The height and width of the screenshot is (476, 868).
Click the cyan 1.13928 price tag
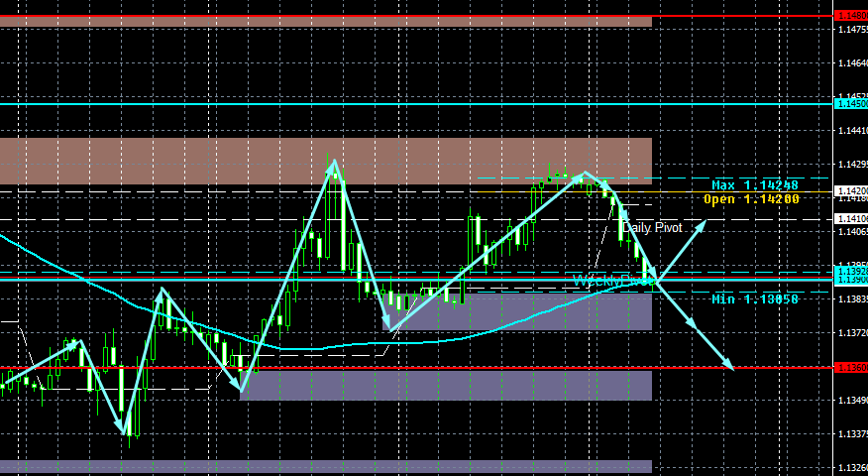[851, 271]
